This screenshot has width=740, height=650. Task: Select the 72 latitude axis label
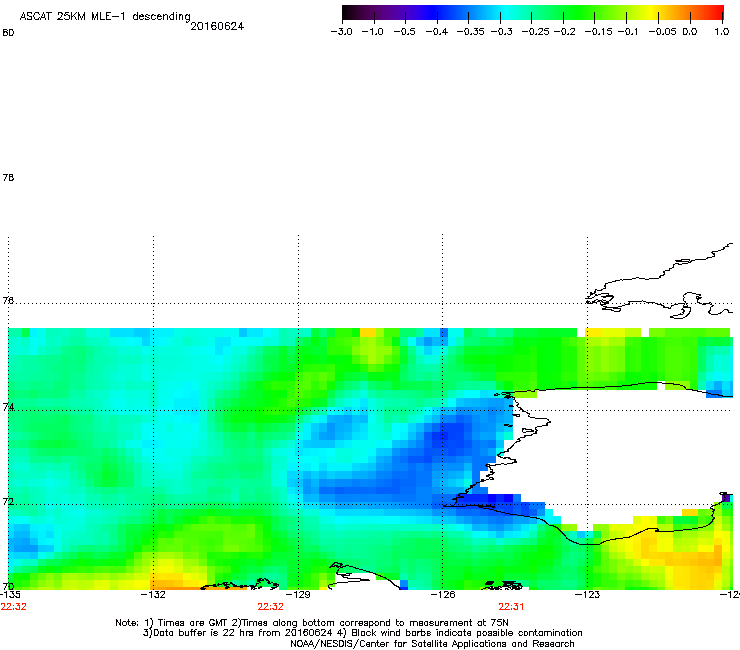(8, 501)
